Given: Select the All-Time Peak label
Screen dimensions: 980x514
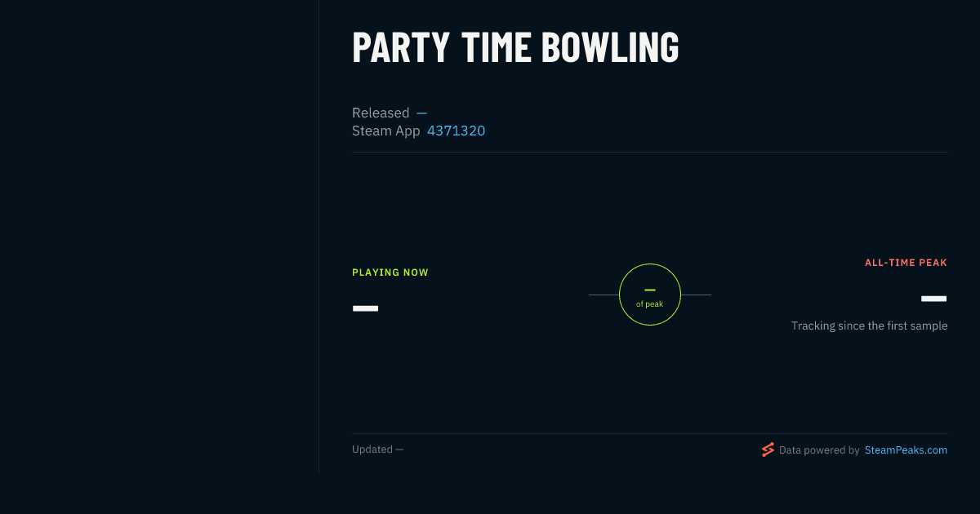Looking at the screenshot, I should tap(906, 263).
